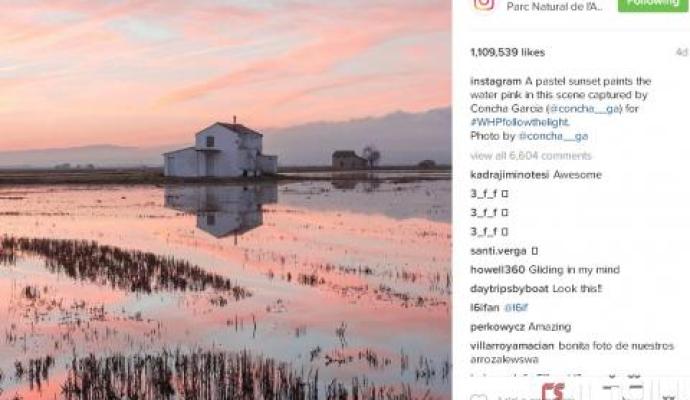
Task: Select the pink sunset house photo
Action: (x=226, y=200)
